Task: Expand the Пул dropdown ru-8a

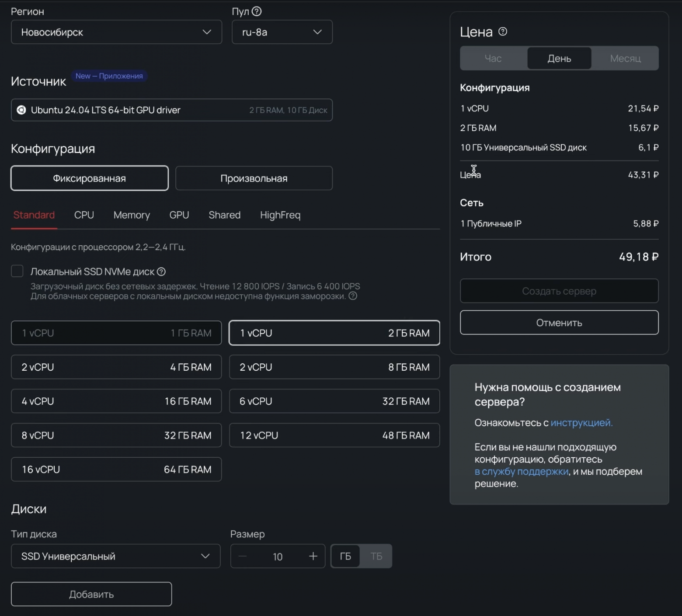Action: [x=282, y=32]
